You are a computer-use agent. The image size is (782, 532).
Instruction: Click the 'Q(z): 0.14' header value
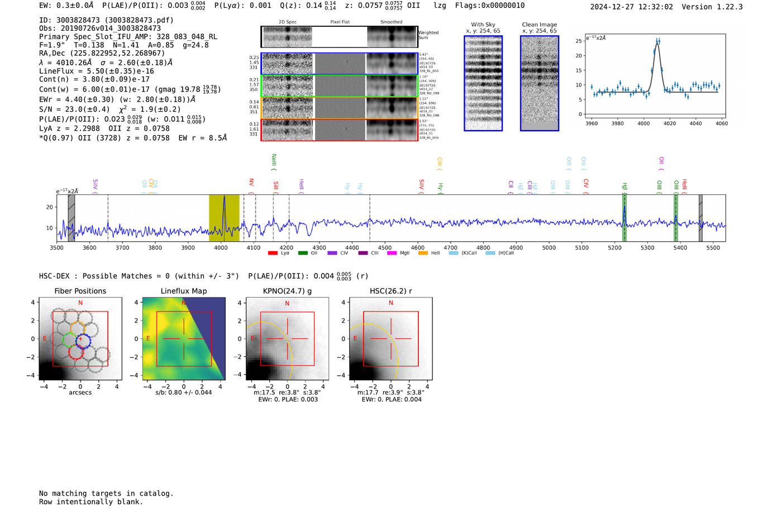coord(308,6)
